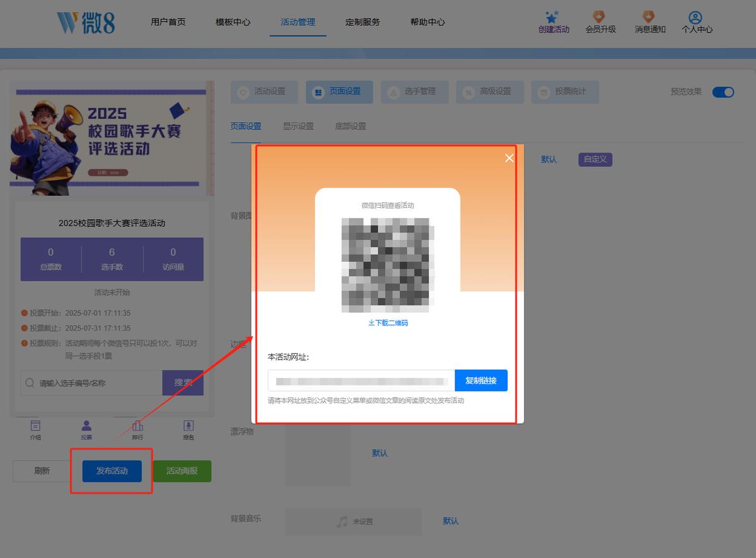Screen dimensions: 756x558
Task: Click the 本活动网址 label
Action: point(289,357)
